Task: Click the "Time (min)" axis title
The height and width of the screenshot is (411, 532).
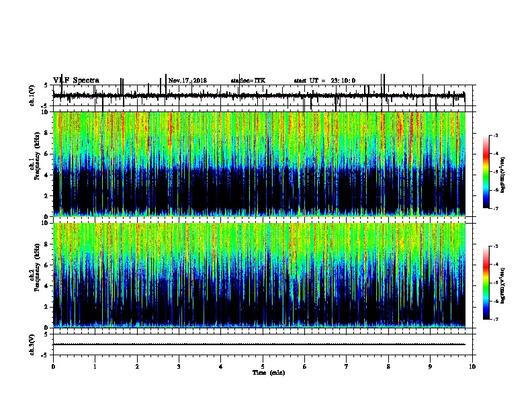Action: (269, 373)
